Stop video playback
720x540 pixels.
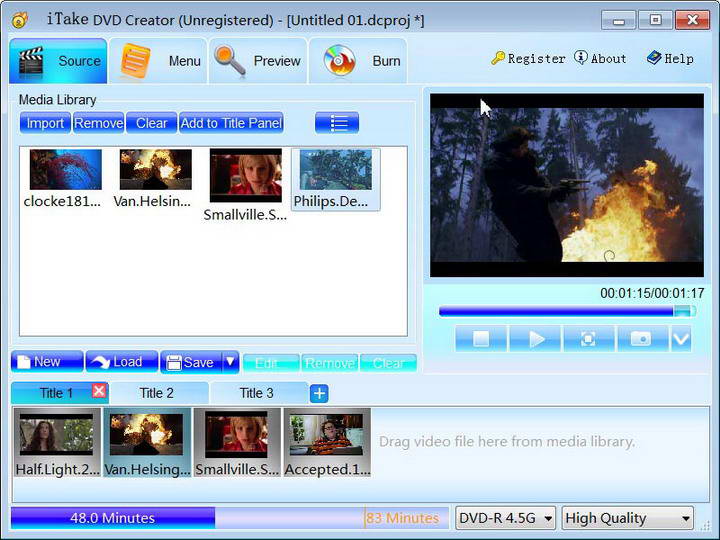(481, 339)
